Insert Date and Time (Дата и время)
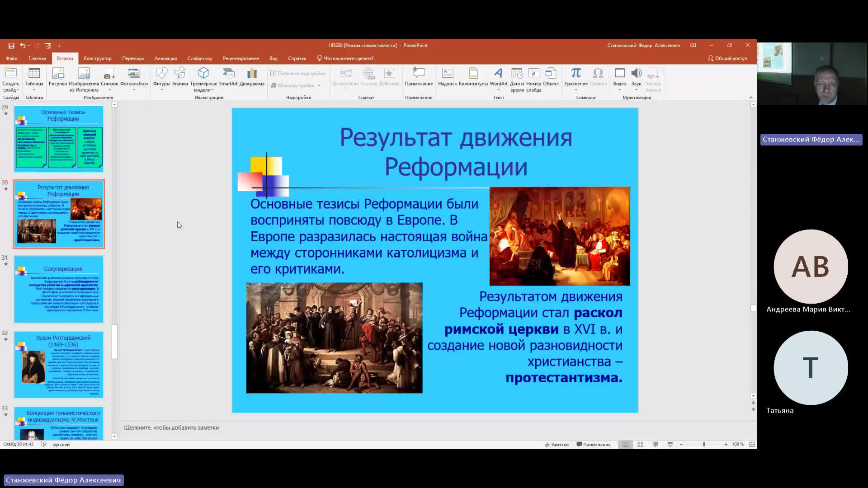Image resolution: width=868 pixels, height=488 pixels. [517, 80]
